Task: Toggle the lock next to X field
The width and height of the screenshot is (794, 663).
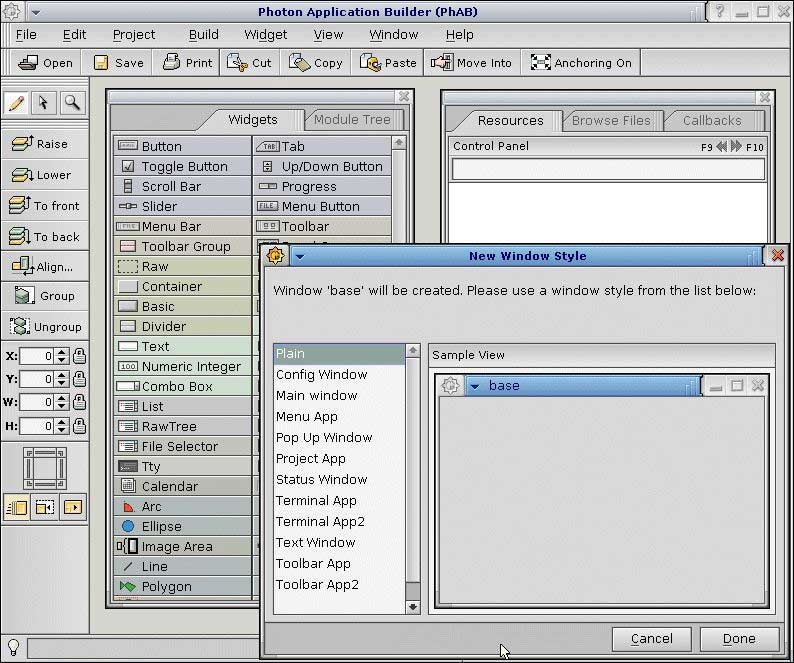Action: click(79, 356)
